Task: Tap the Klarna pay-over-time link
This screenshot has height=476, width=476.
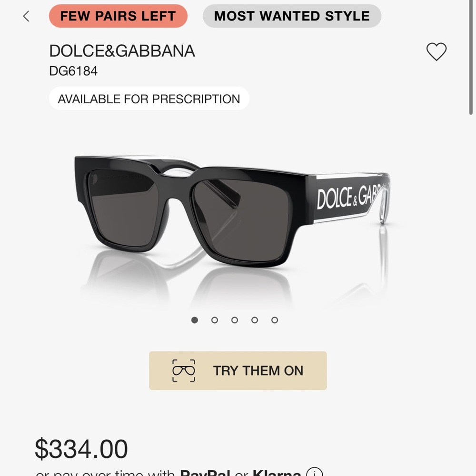Action: [272, 473]
